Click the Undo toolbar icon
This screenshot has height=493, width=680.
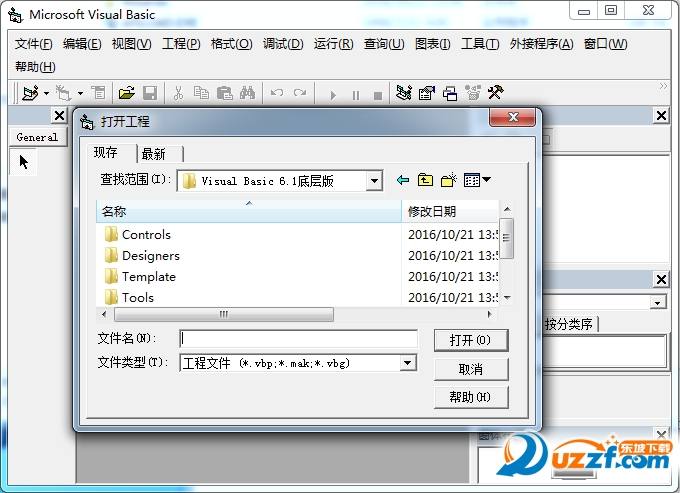(277, 93)
